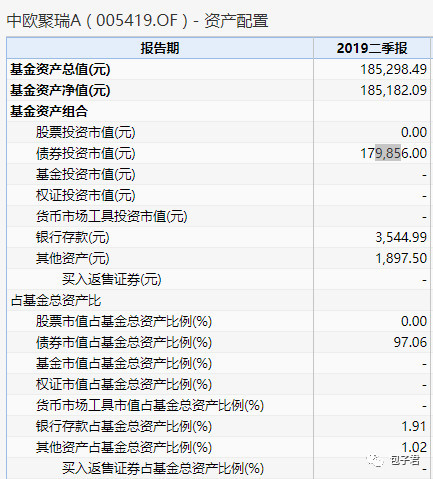Select the 其他资产占基金总资产比例(%) row label
The image size is (433, 479).
(124, 447)
